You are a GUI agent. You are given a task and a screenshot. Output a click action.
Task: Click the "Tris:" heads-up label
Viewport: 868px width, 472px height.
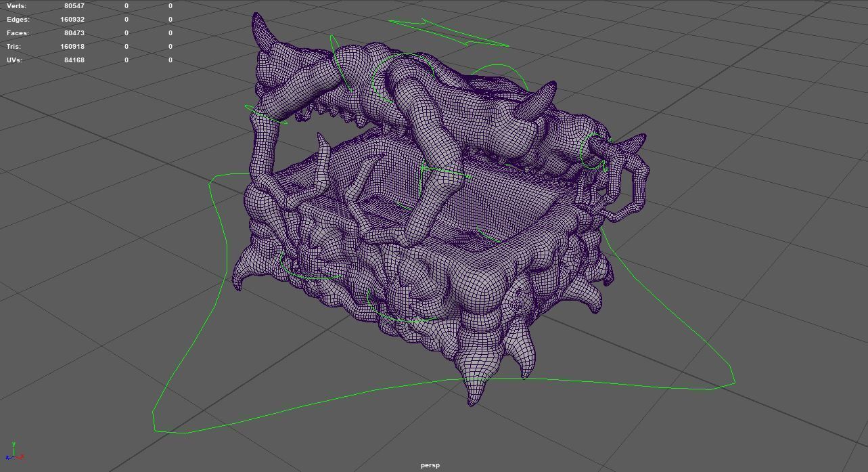(x=14, y=47)
